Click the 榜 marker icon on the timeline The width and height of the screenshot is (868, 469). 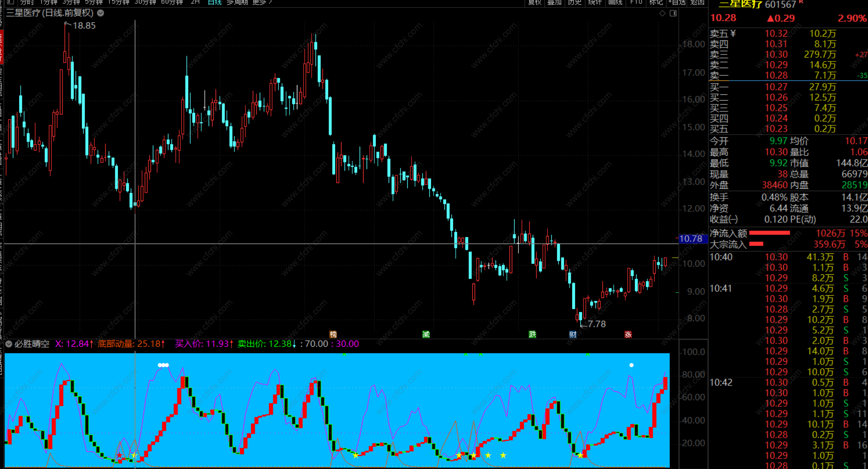(x=333, y=334)
